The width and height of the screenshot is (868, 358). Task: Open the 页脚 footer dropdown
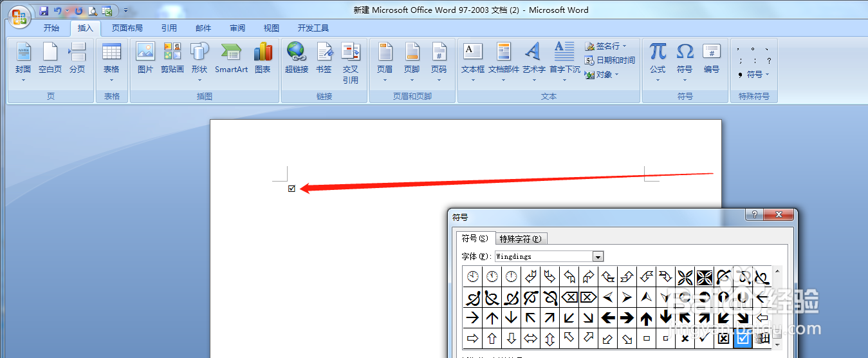[x=412, y=62]
